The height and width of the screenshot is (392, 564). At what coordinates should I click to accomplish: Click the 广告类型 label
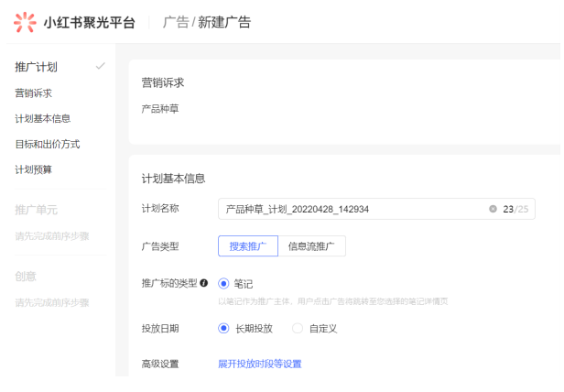coord(160,246)
